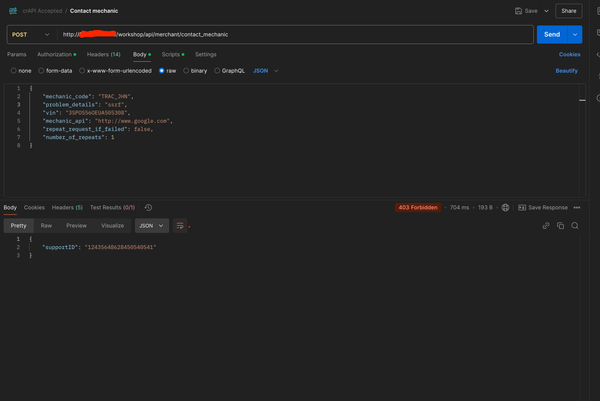Click the 704 ms response time
600x401 pixels.
coord(459,207)
